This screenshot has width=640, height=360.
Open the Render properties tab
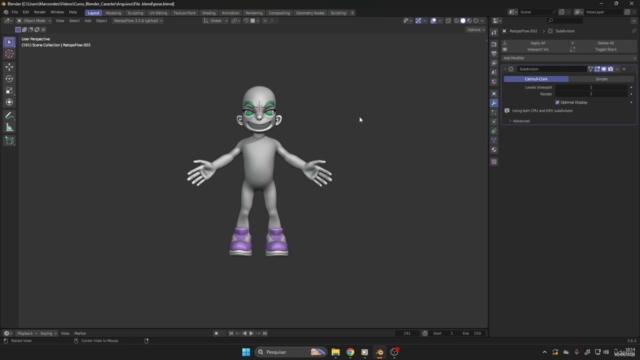pos(494,44)
